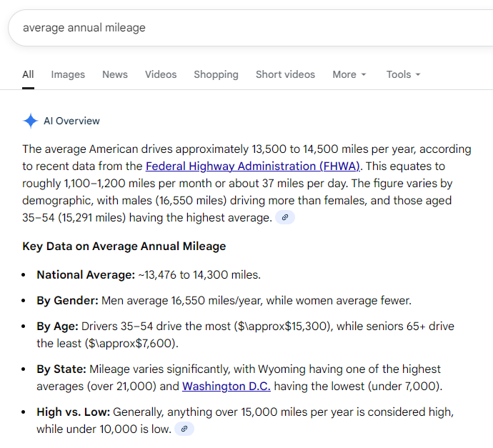Expand the More dropdown

point(349,74)
